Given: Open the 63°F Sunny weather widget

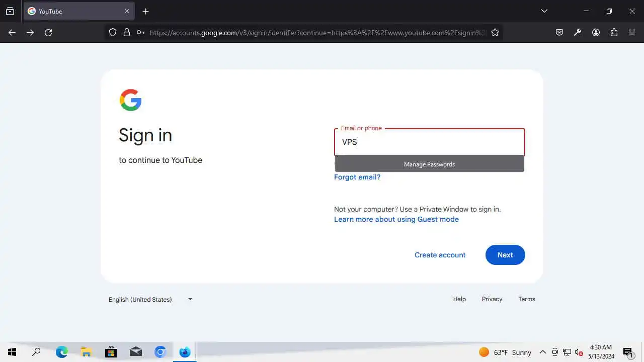Looking at the screenshot, I should click(x=505, y=352).
